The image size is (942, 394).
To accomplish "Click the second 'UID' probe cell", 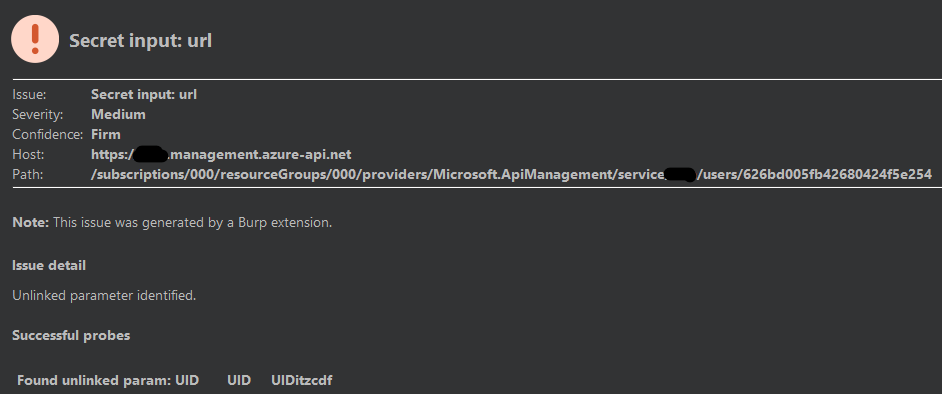I will click(239, 380).
